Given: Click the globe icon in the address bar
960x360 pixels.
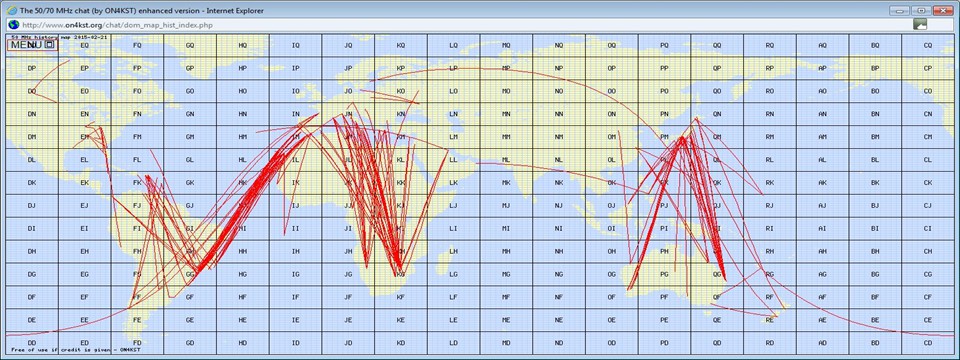Looking at the screenshot, I should (13, 24).
